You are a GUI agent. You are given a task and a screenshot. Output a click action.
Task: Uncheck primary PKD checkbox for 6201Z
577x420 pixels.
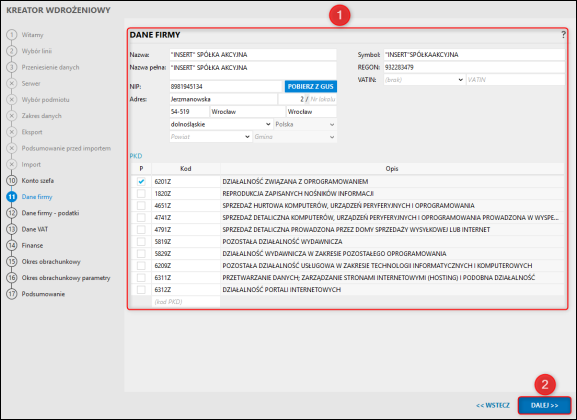click(141, 181)
